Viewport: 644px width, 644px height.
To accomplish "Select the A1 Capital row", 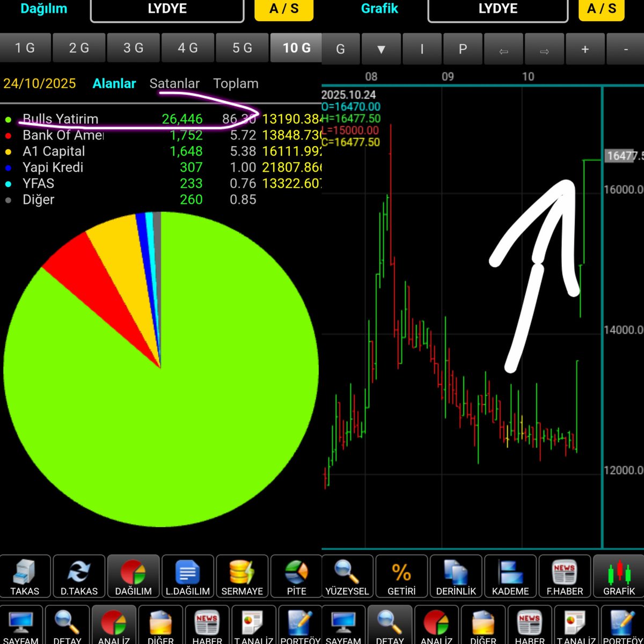I will pos(161,151).
